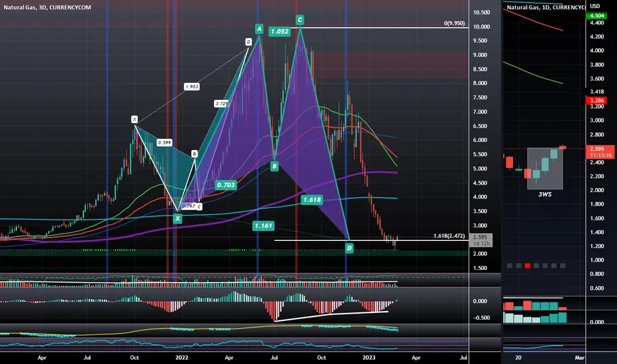Viewport: 617px width, 364px height.
Task: Select the grey rectangle around the 3WS candles
Action: (545, 168)
